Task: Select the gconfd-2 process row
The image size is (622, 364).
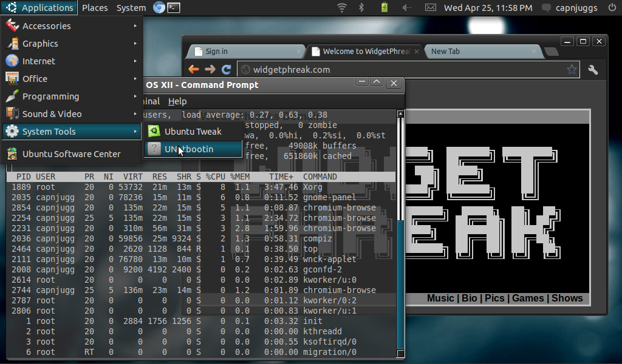Action: [x=202, y=269]
